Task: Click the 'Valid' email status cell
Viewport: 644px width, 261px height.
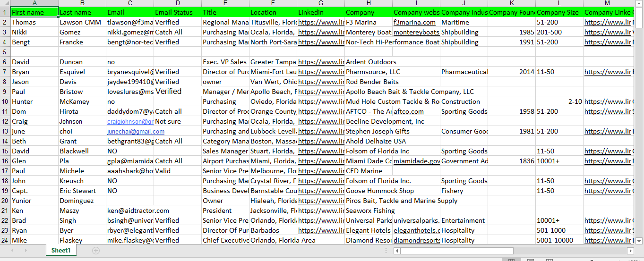Action: click(x=178, y=171)
